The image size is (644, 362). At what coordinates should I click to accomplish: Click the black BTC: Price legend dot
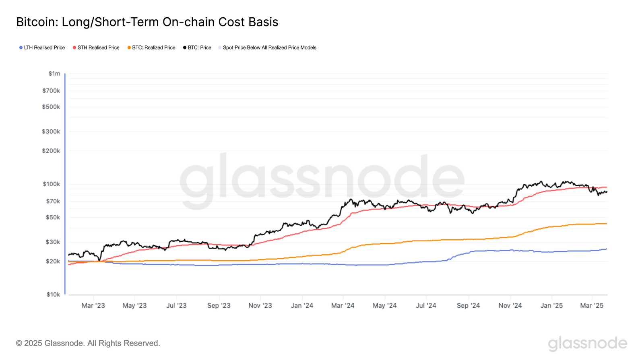(185, 47)
